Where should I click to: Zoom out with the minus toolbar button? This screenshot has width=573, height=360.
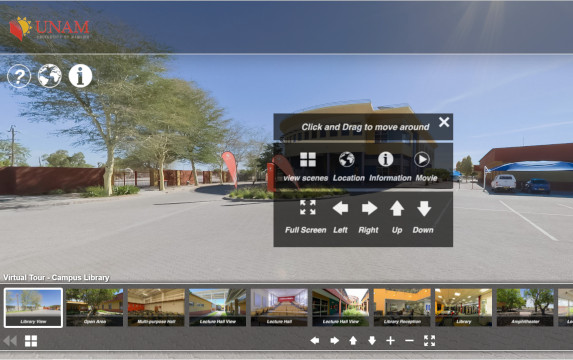coord(410,341)
